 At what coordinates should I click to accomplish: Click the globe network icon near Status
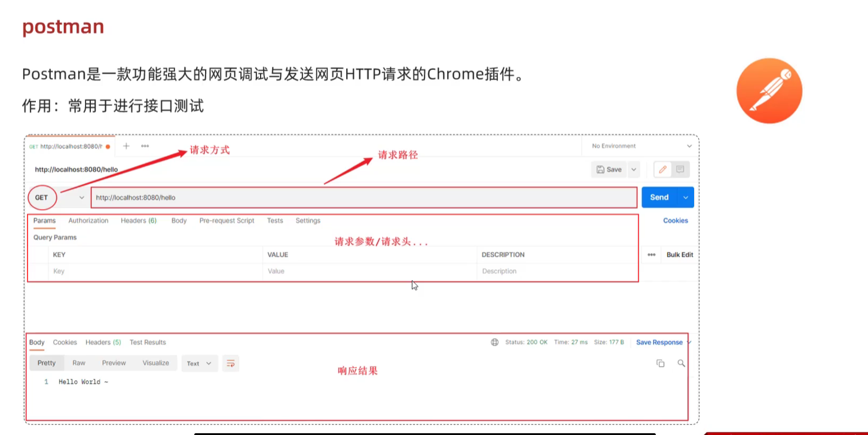pyautogui.click(x=494, y=342)
